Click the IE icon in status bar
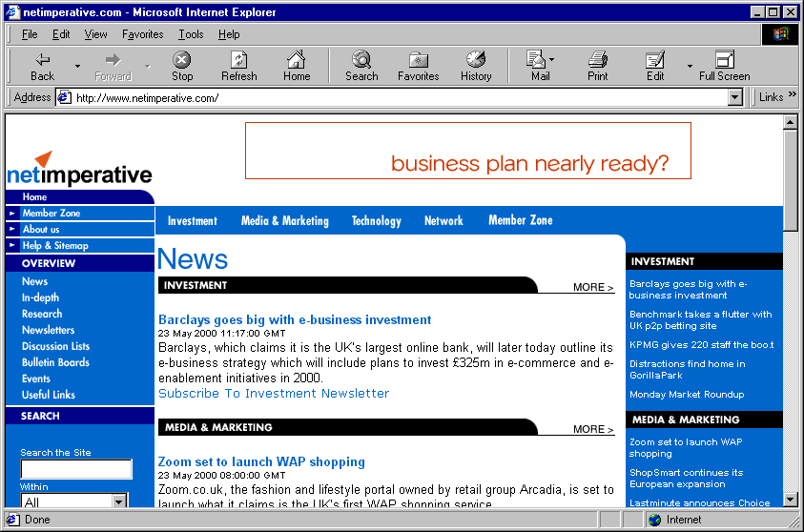Image resolution: width=804 pixels, height=532 pixels. pos(12,520)
